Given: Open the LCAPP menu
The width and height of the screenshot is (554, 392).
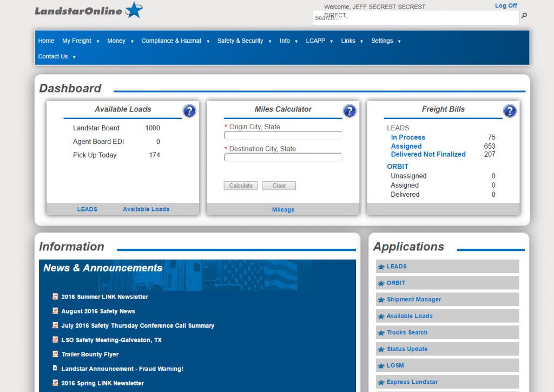Looking at the screenshot, I should click(316, 41).
